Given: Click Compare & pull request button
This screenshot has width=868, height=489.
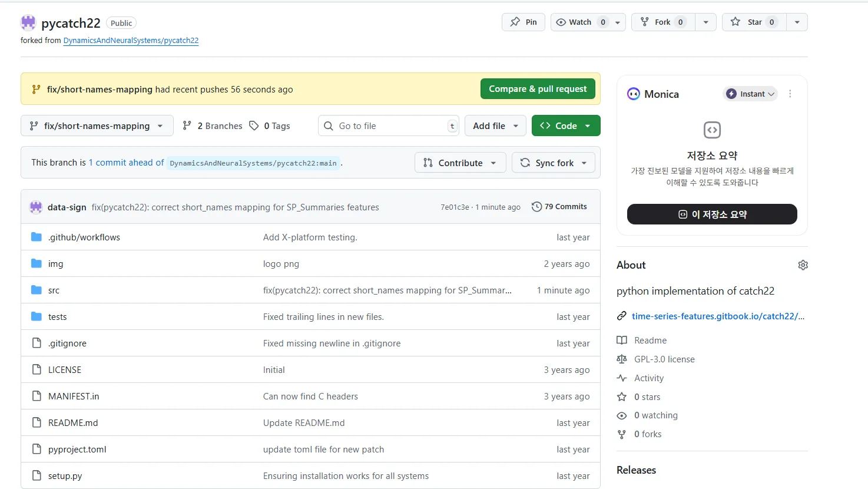Looking at the screenshot, I should click(538, 89).
